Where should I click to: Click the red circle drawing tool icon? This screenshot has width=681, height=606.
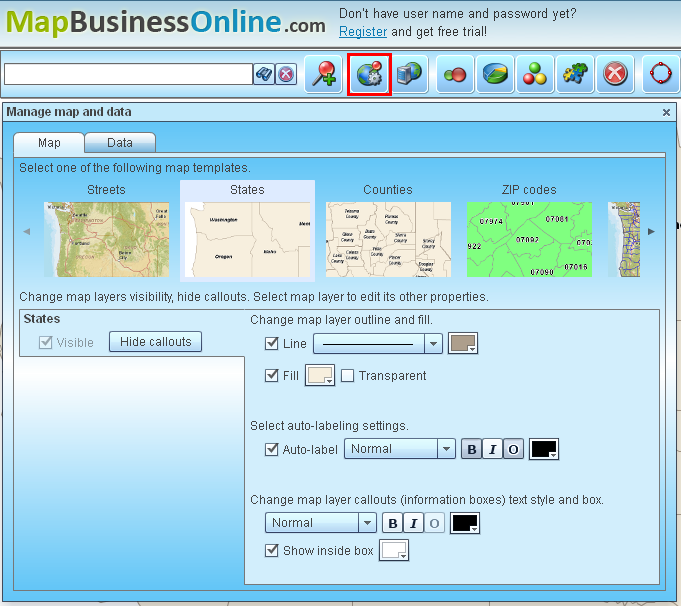(x=661, y=74)
